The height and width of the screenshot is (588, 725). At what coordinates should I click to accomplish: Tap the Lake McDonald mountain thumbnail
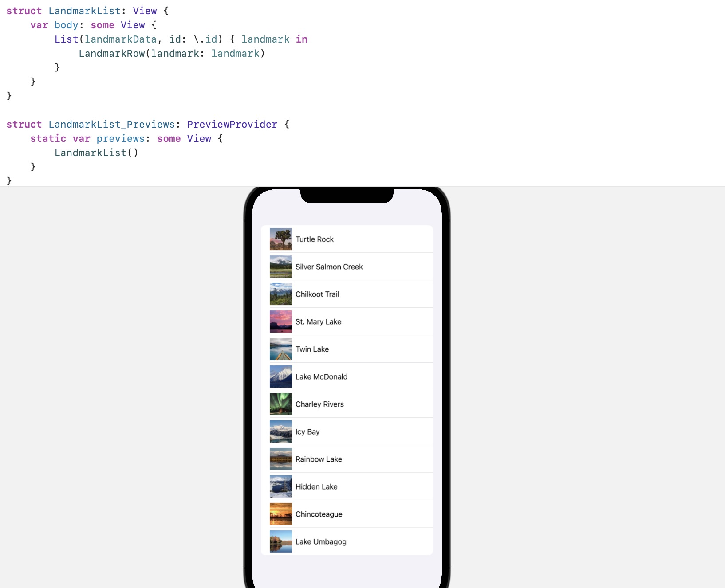point(281,376)
